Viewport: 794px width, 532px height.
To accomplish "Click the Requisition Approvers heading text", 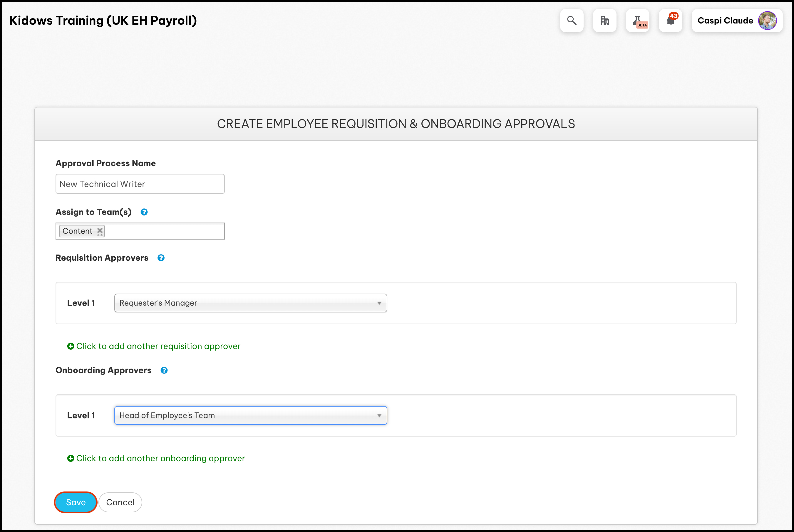I will point(102,258).
